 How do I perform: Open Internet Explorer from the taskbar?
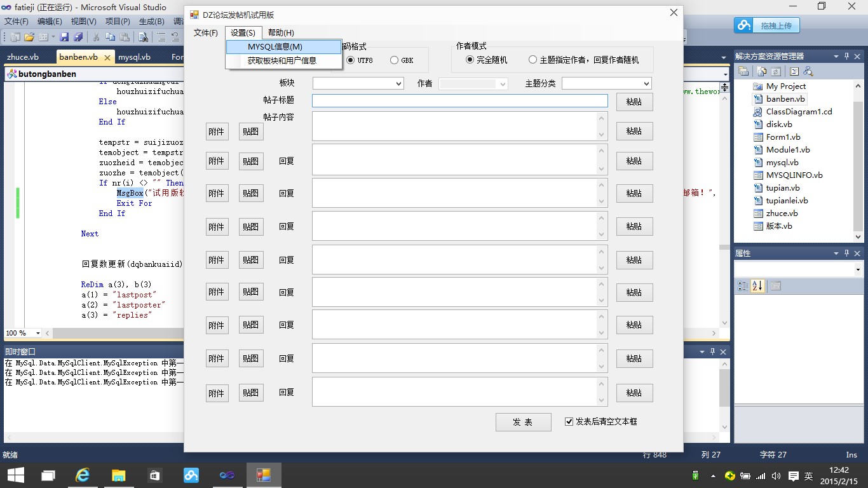point(83,475)
